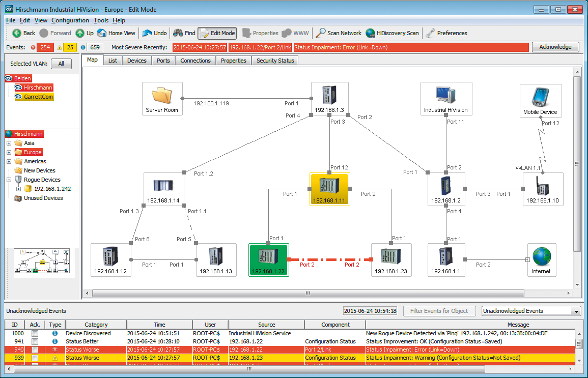Check acknowledge box for event 1000
The width and height of the screenshot is (588, 378).
click(x=35, y=333)
